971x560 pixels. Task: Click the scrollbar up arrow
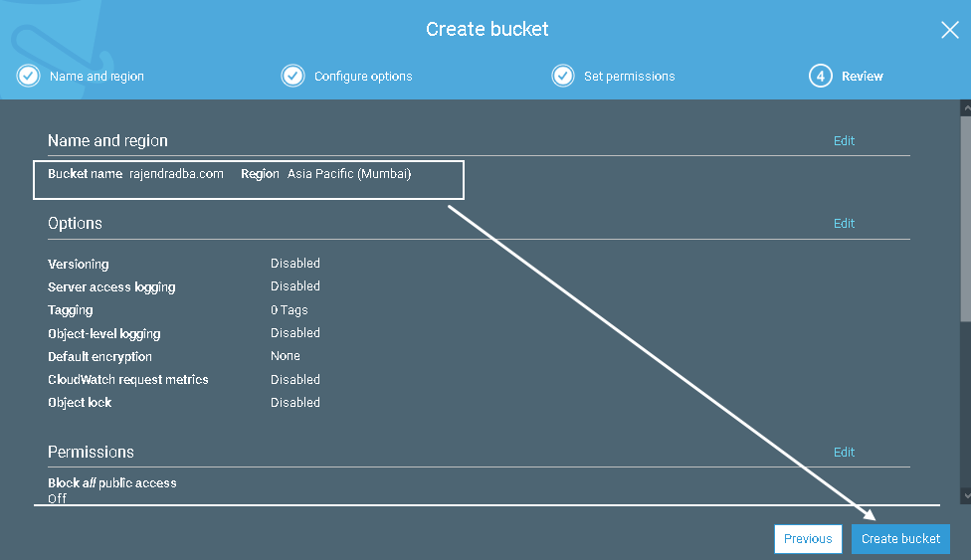coord(965,105)
